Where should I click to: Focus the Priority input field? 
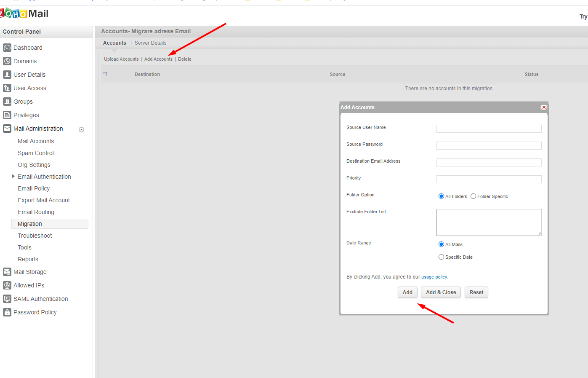(x=489, y=180)
